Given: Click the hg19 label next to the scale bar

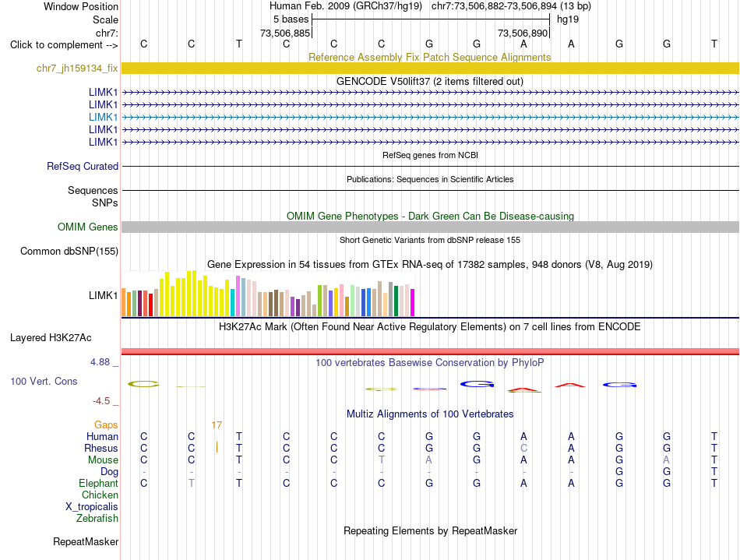Looking at the screenshot, I should (568, 19).
